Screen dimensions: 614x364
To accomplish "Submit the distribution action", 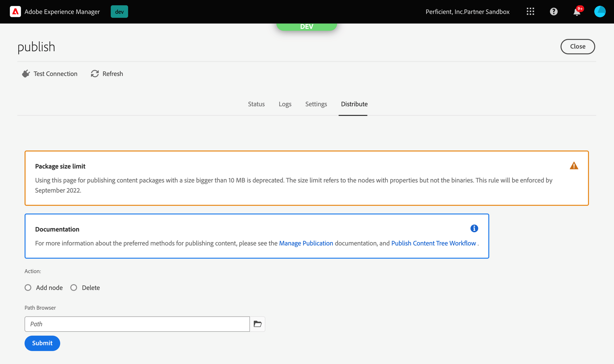I will click(42, 343).
